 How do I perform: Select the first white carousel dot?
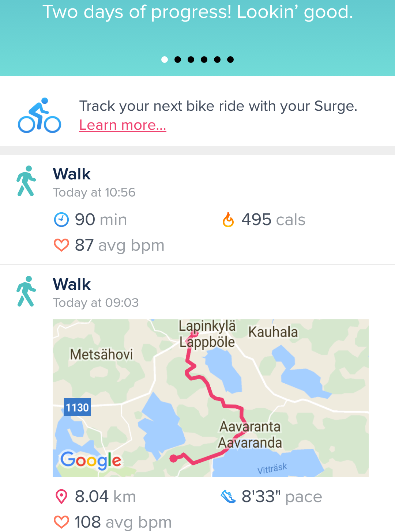pos(165,60)
